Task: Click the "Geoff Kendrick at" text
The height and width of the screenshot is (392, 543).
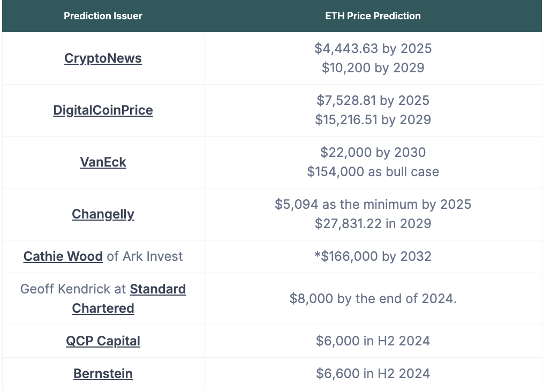Action: (x=73, y=290)
